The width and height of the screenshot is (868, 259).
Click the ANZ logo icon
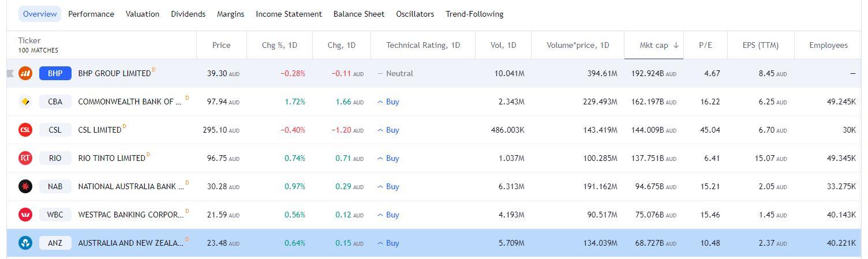point(25,243)
